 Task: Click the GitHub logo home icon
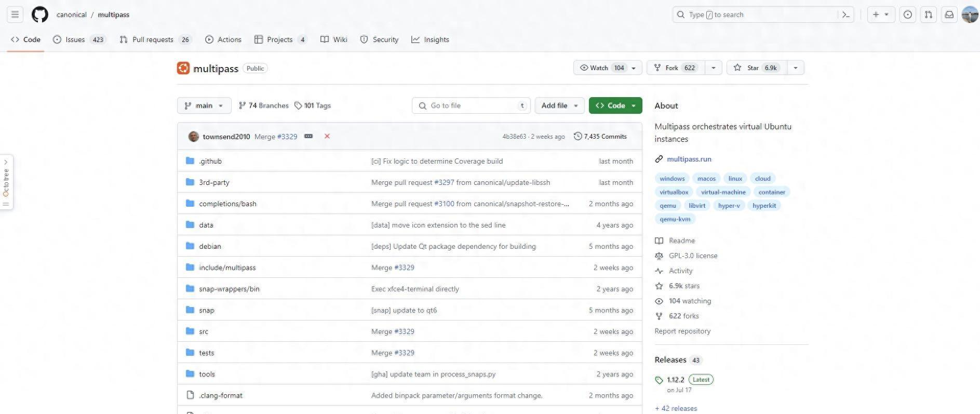(40, 15)
